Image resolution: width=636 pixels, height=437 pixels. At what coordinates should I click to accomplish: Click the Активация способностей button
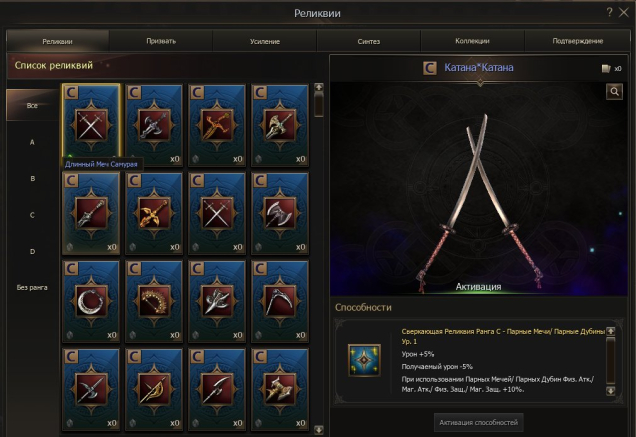pyautogui.click(x=479, y=422)
